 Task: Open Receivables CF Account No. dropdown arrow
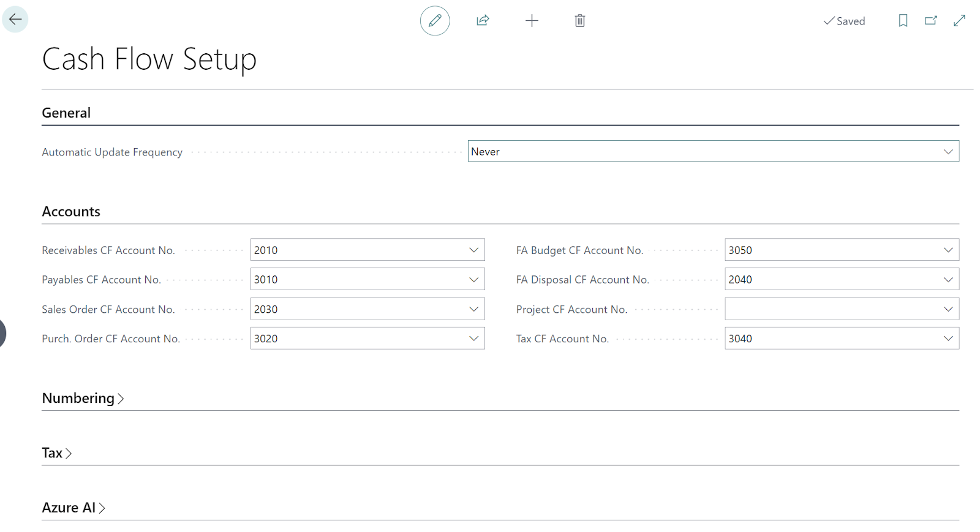pos(473,250)
